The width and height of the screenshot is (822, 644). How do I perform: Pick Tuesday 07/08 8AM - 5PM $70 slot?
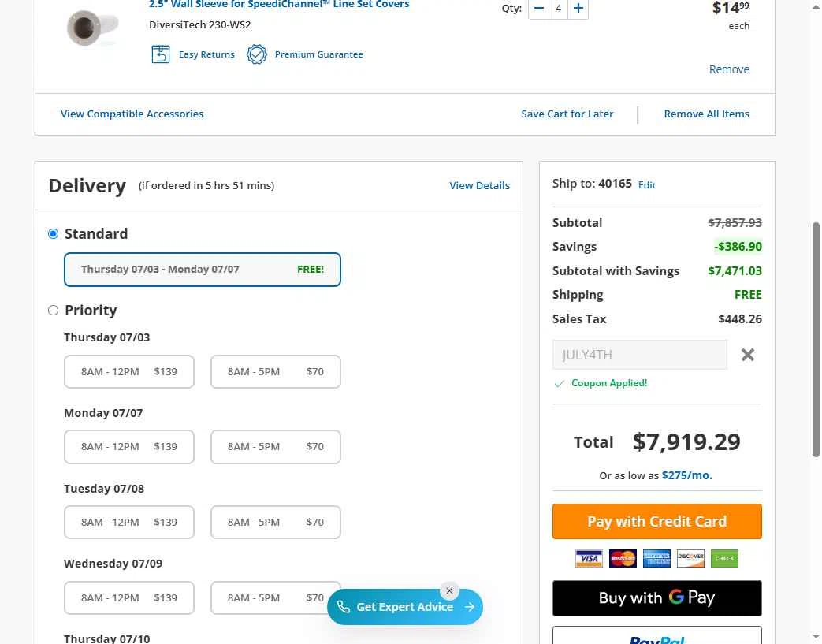(x=276, y=523)
